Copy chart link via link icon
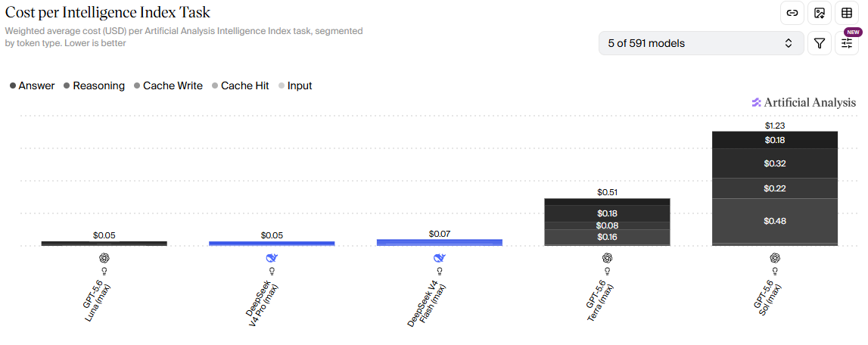868x345 pixels. (x=792, y=14)
